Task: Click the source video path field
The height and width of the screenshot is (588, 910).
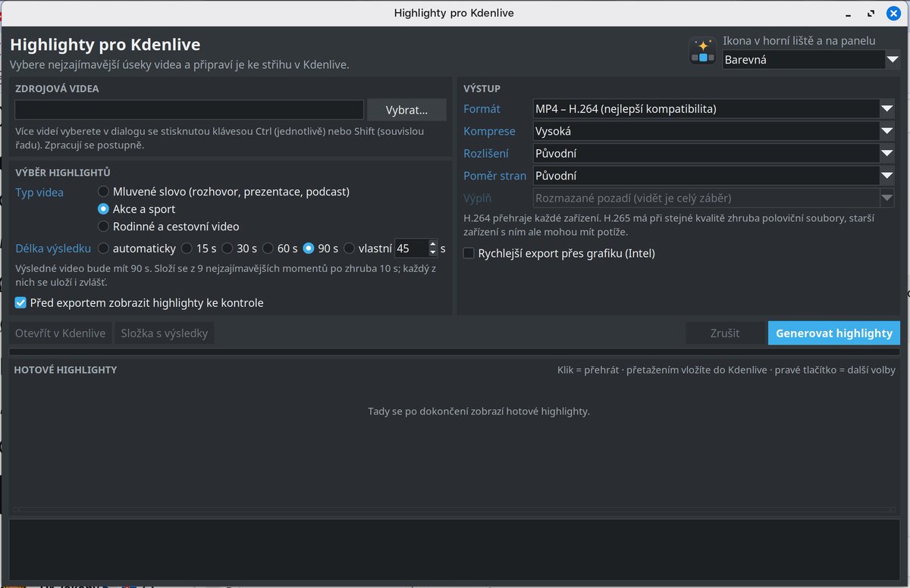Action: point(189,110)
